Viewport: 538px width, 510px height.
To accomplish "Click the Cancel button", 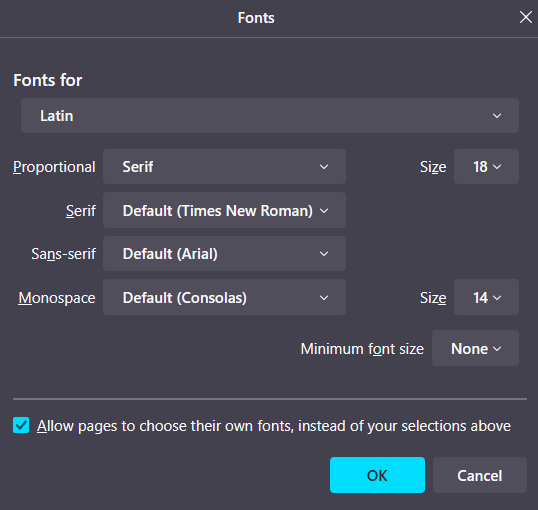I will click(480, 475).
